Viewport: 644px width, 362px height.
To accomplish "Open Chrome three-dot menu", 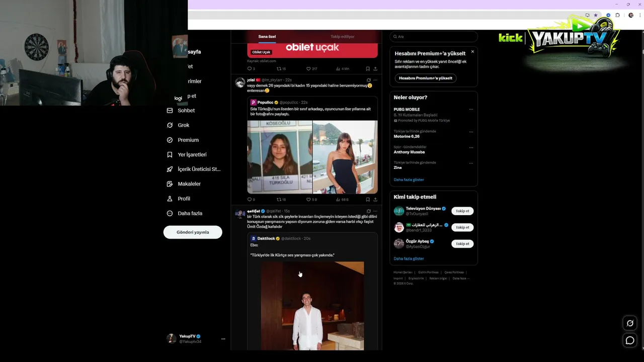I will pos(639,15).
